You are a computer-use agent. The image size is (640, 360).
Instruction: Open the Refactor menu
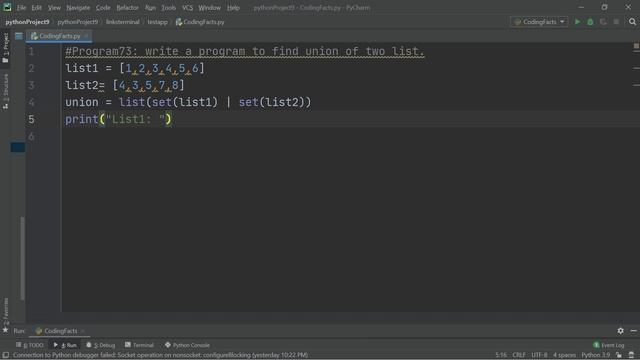click(x=127, y=8)
